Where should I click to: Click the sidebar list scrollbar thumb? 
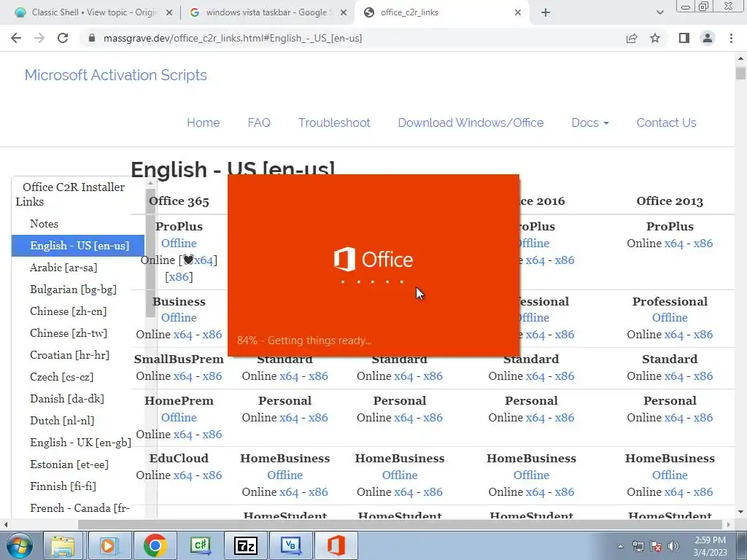[150, 253]
